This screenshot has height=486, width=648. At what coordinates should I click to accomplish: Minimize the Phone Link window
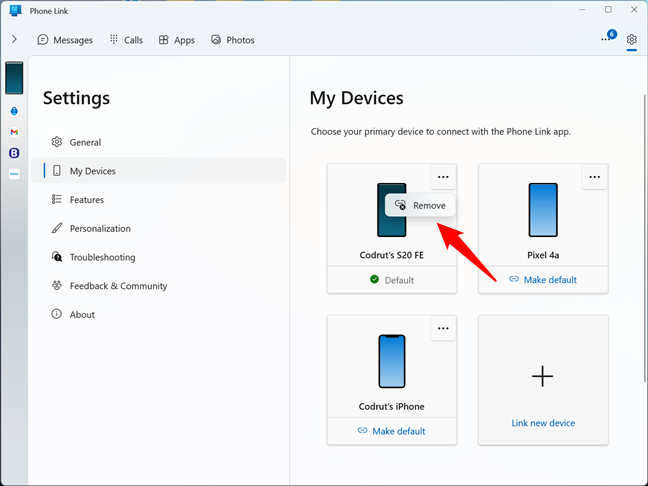(582, 10)
